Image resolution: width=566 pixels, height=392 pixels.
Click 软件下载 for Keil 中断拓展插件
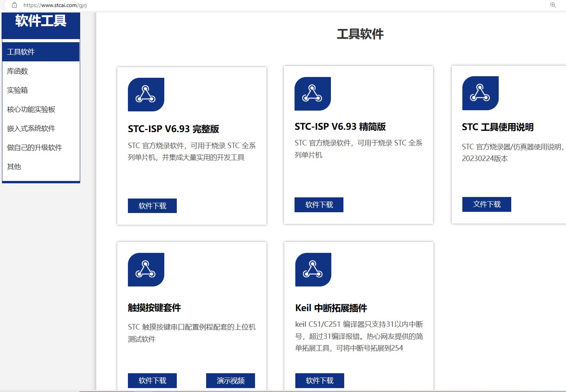coord(320,381)
